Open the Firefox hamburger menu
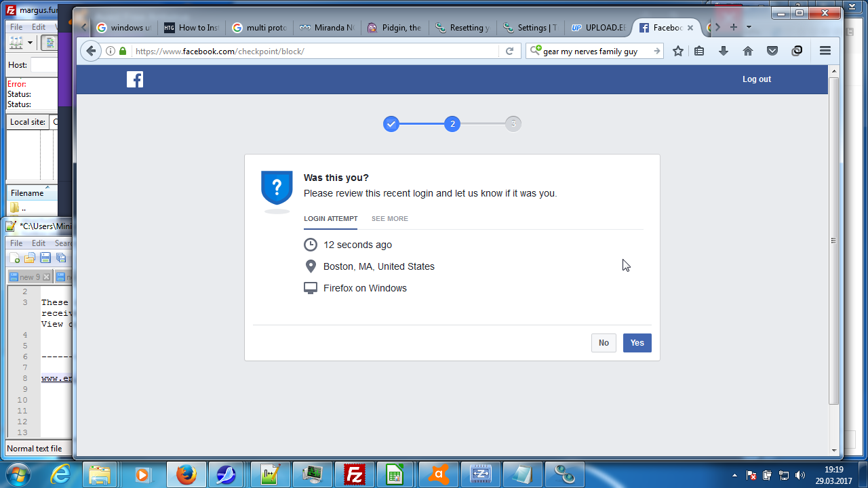Image resolution: width=868 pixels, height=488 pixels. tap(825, 51)
